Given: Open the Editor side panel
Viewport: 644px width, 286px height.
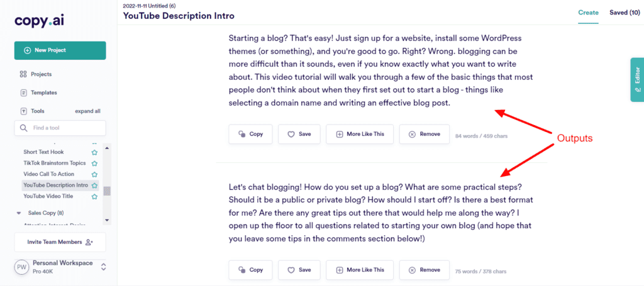Looking at the screenshot, I should click(637, 80).
